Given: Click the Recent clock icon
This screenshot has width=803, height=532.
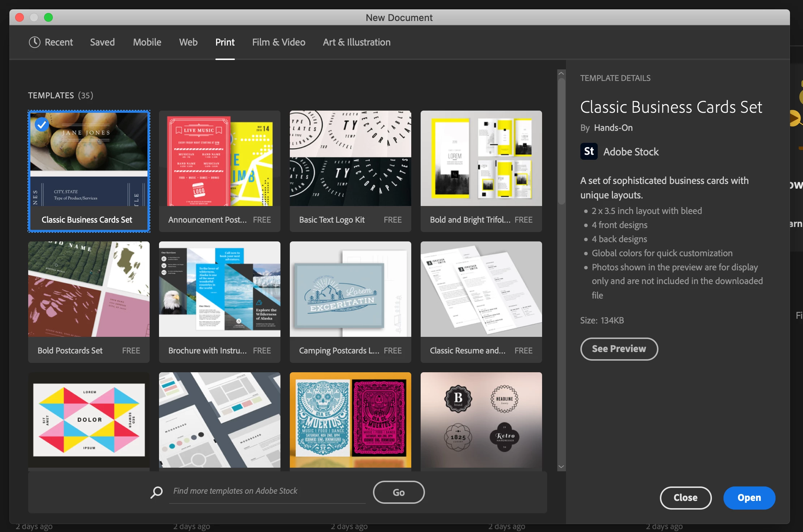Looking at the screenshot, I should tap(35, 42).
